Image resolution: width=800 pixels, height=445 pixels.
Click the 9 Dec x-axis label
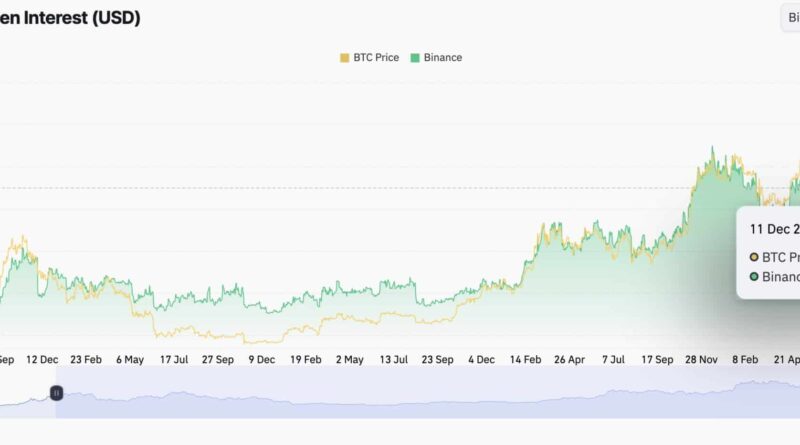(x=262, y=358)
